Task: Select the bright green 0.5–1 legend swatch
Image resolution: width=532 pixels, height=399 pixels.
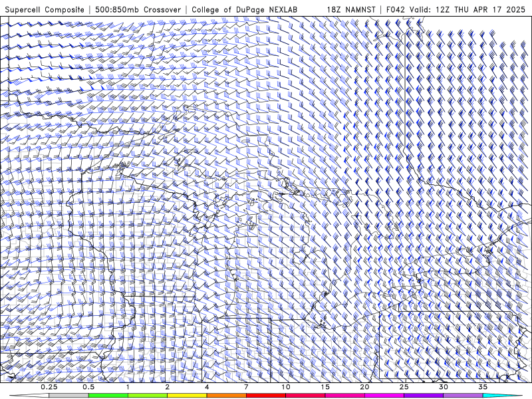Action: point(108,396)
